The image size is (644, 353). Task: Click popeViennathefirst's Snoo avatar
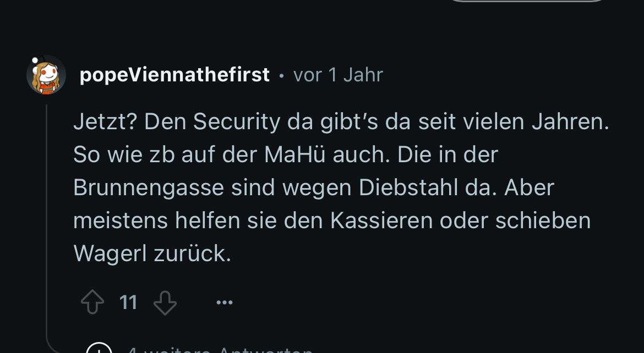[x=46, y=75]
